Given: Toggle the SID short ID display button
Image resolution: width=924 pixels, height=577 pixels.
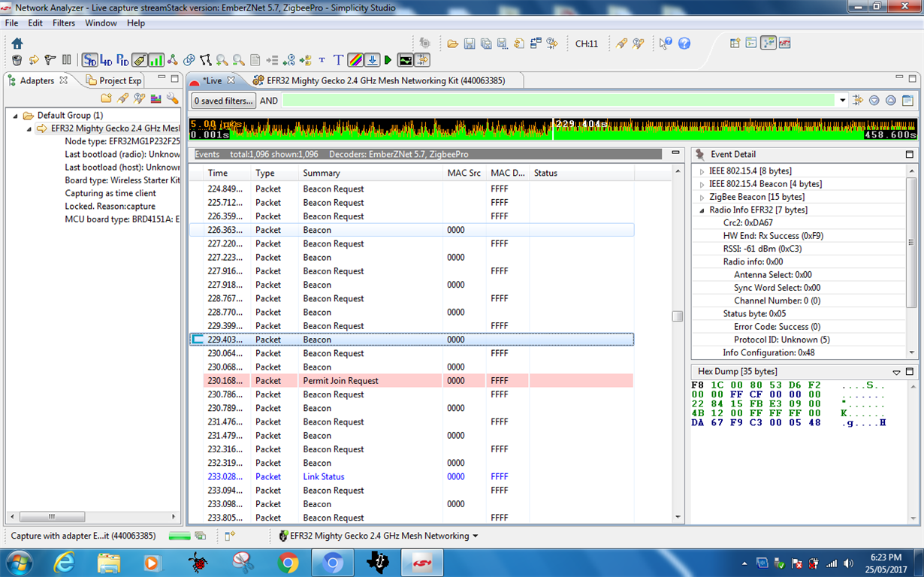Looking at the screenshot, I should click(89, 59).
